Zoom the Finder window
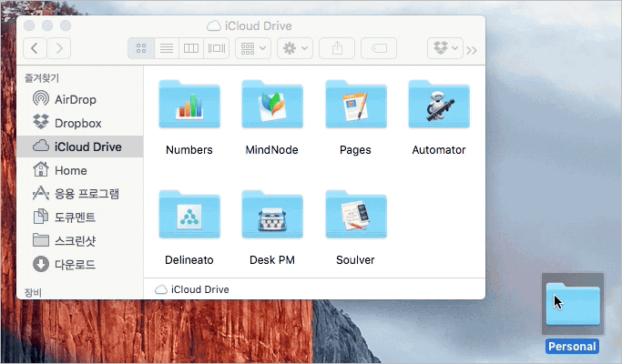This screenshot has width=622, height=364. click(x=66, y=25)
